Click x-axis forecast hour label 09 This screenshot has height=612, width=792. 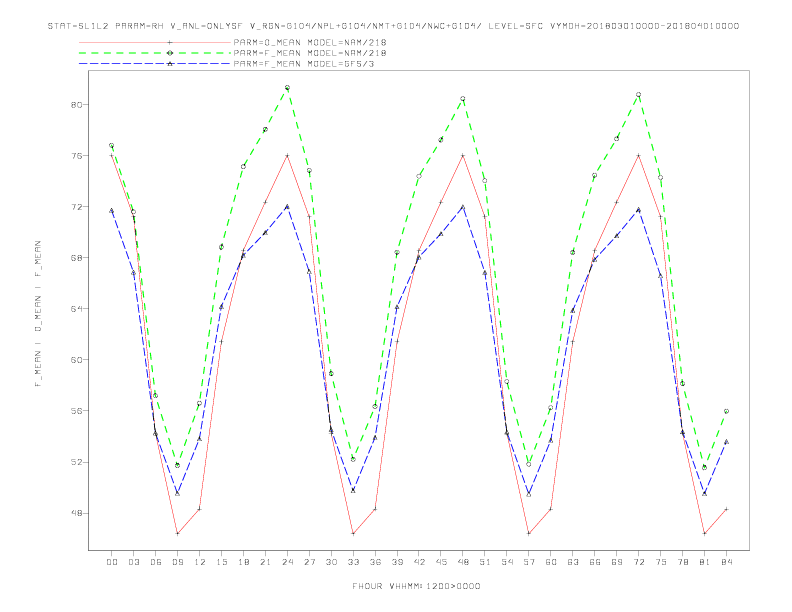(x=177, y=562)
